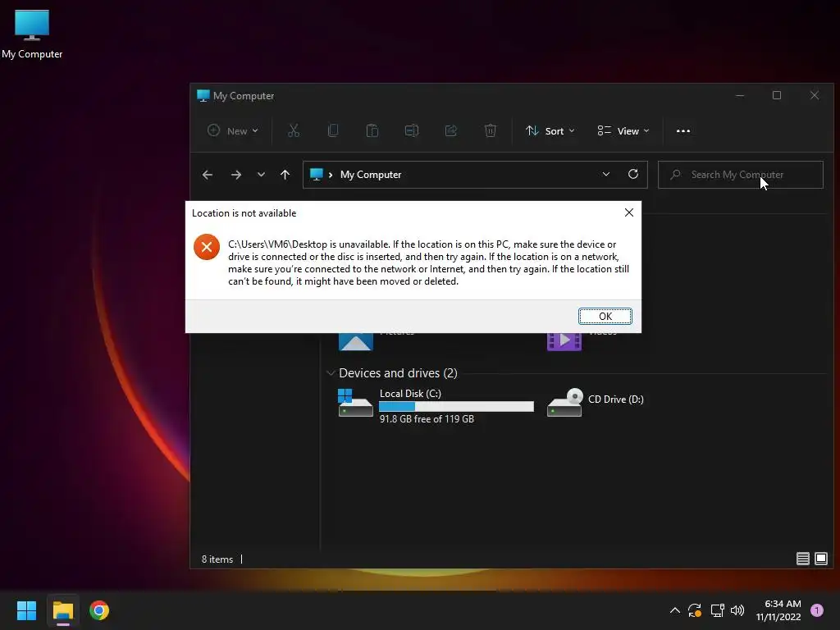Show hidden system tray icons
The height and width of the screenshot is (630, 840).
pyautogui.click(x=675, y=610)
